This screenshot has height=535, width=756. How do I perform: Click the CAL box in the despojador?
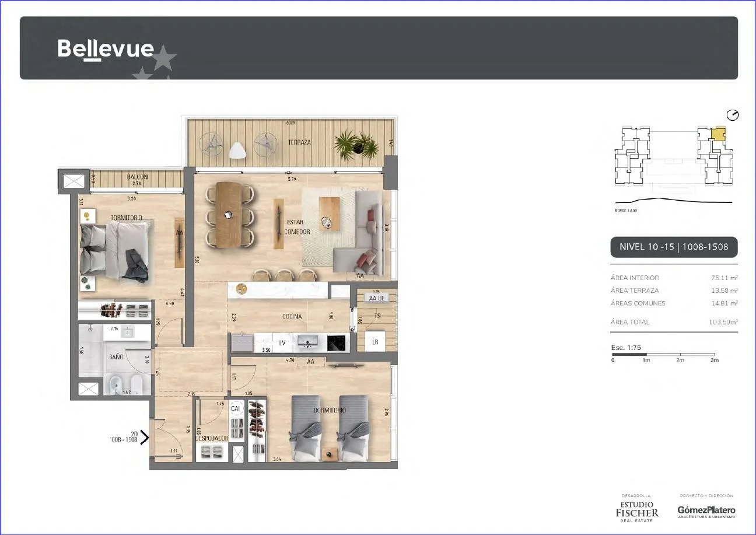(x=236, y=408)
